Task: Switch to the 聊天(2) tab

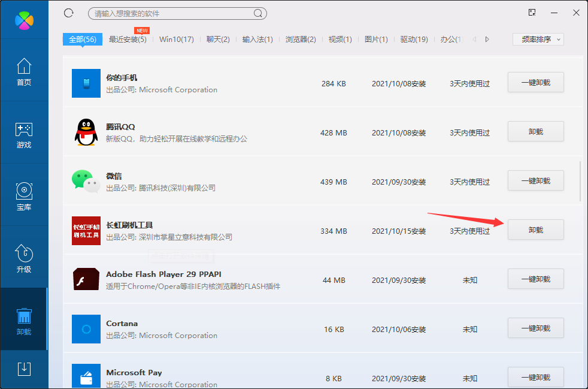Action: pyautogui.click(x=218, y=40)
